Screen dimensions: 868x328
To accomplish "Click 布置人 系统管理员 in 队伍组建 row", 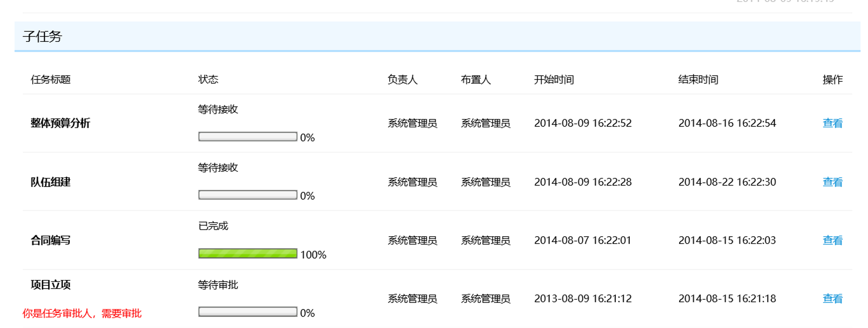I will 486,182.
